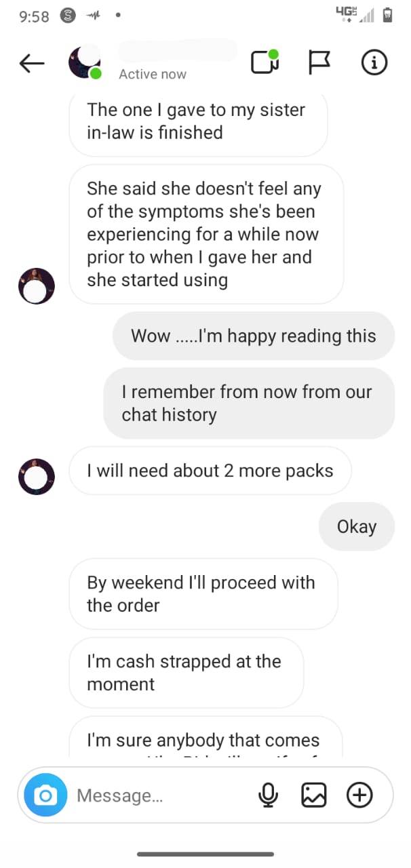Select the 'Okay' message bubble
This screenshot has width=411, height=868.
357,527
